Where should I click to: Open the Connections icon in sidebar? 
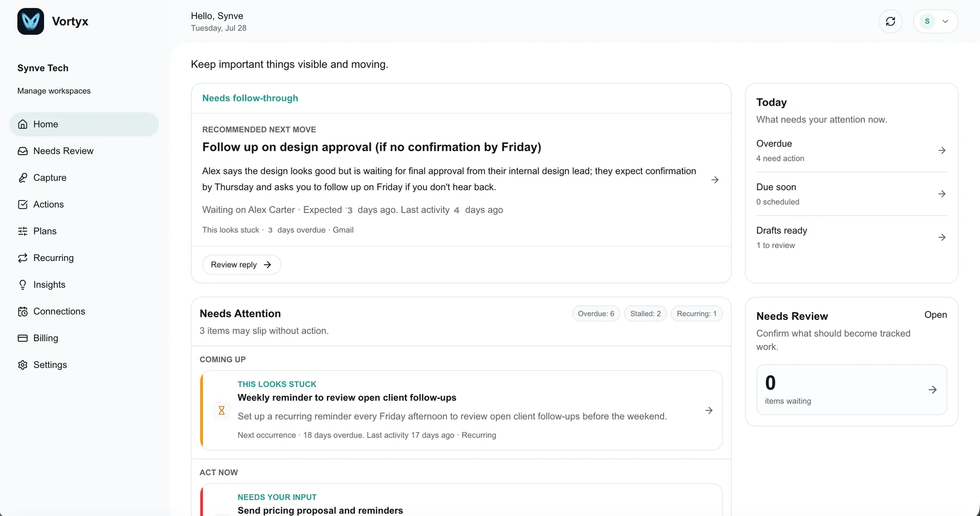23,311
